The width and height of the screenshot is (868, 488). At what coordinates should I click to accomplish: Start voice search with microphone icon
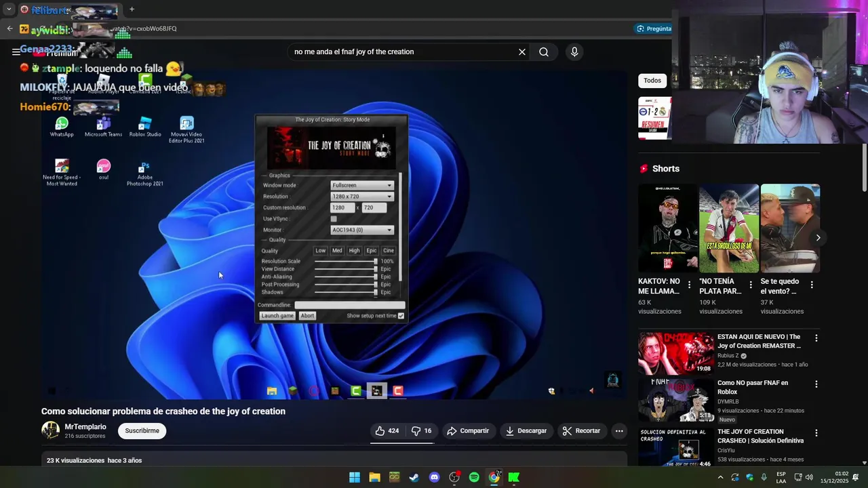(574, 52)
